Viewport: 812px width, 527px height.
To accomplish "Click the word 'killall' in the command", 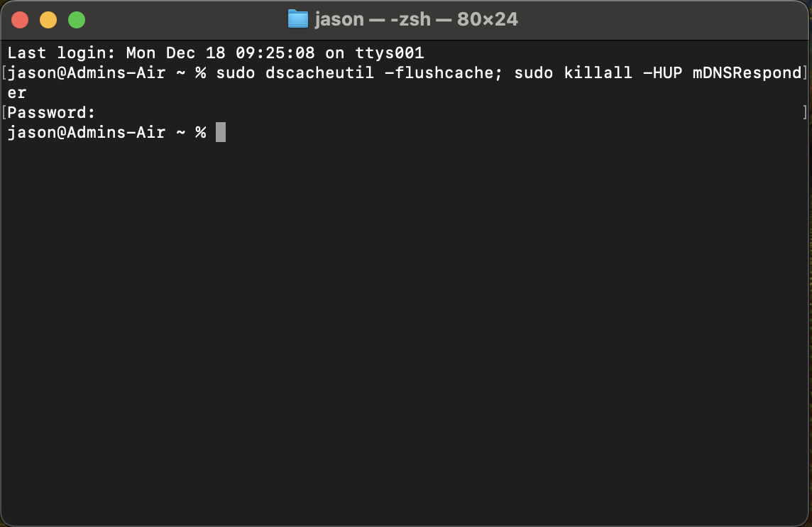I will point(598,72).
